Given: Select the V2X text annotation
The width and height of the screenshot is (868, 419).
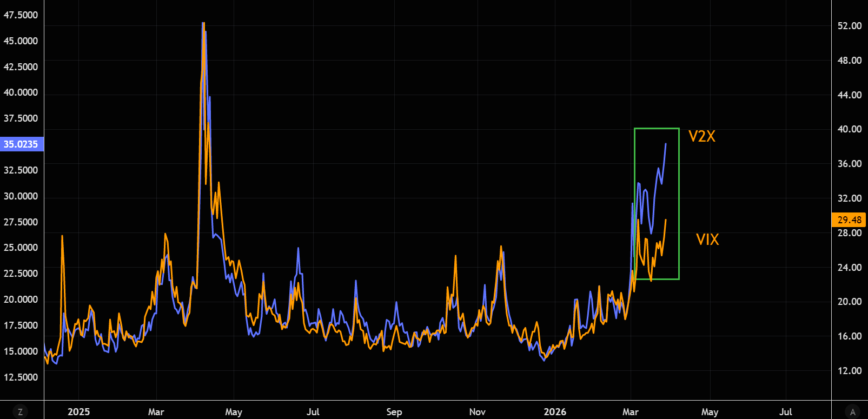Looking at the screenshot, I should (x=701, y=136).
